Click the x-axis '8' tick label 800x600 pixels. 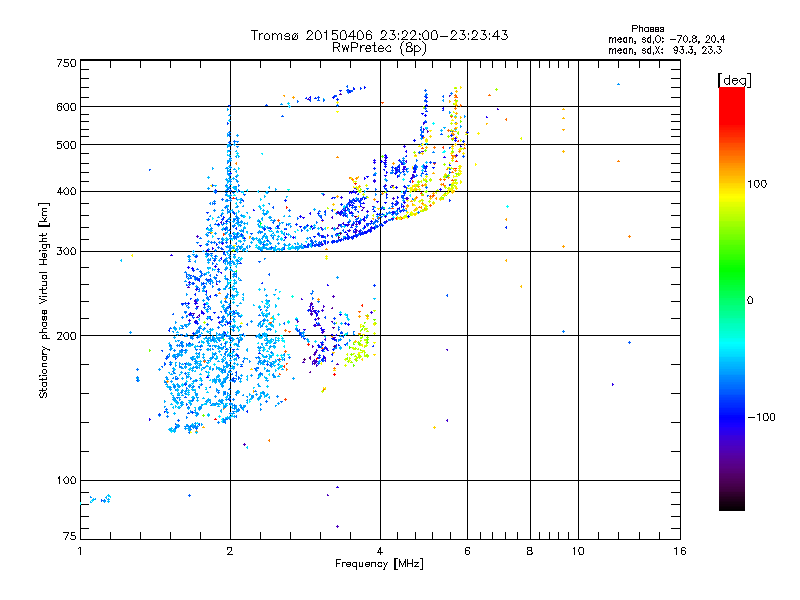coord(530,551)
